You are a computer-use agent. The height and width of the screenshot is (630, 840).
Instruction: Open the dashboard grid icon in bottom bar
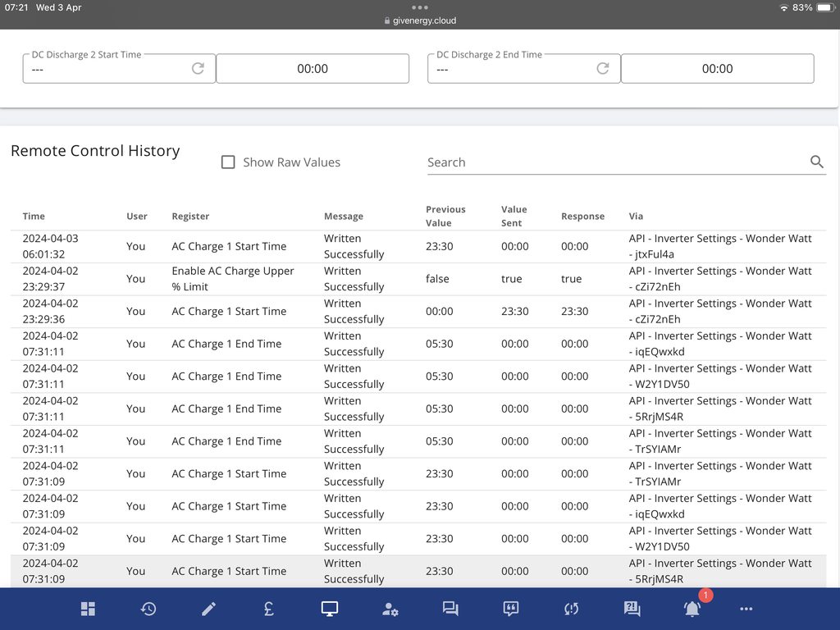(88, 609)
